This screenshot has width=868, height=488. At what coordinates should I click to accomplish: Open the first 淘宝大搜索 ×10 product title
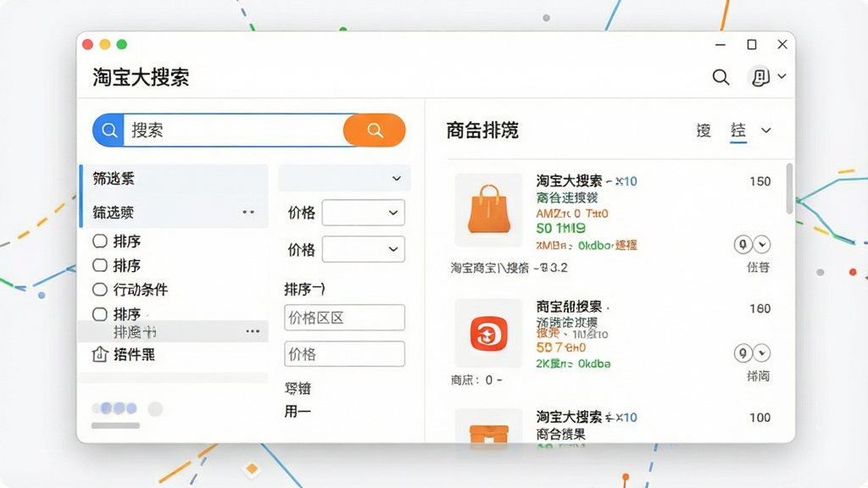click(587, 181)
